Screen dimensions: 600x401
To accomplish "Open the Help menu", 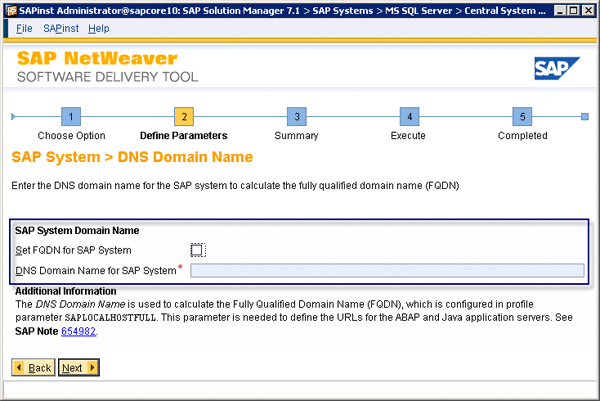I will [x=99, y=28].
